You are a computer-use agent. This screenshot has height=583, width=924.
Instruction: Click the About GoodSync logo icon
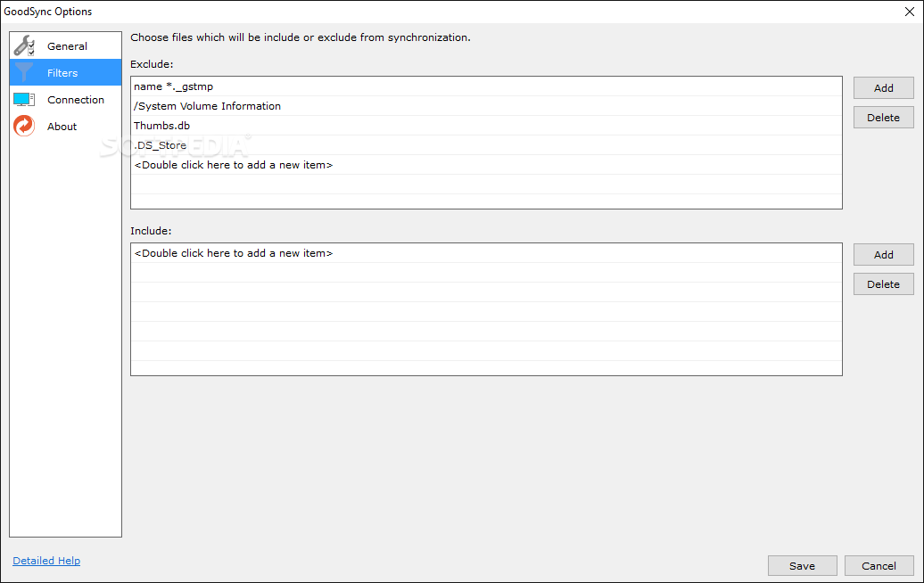coord(24,126)
